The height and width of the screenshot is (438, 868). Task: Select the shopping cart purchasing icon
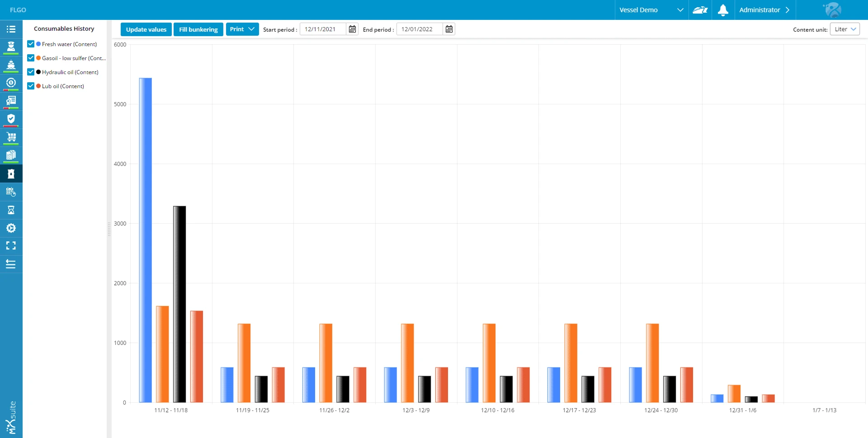point(11,137)
